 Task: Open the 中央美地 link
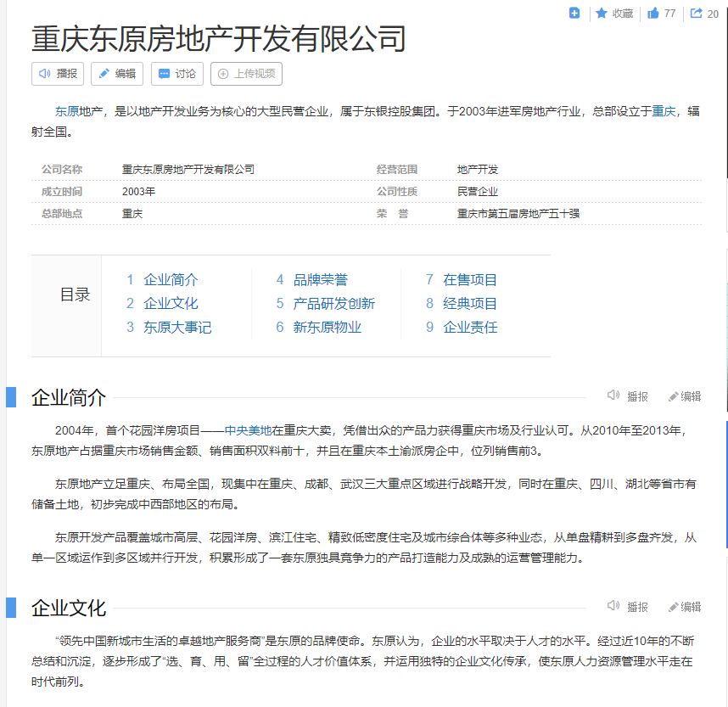coord(248,430)
